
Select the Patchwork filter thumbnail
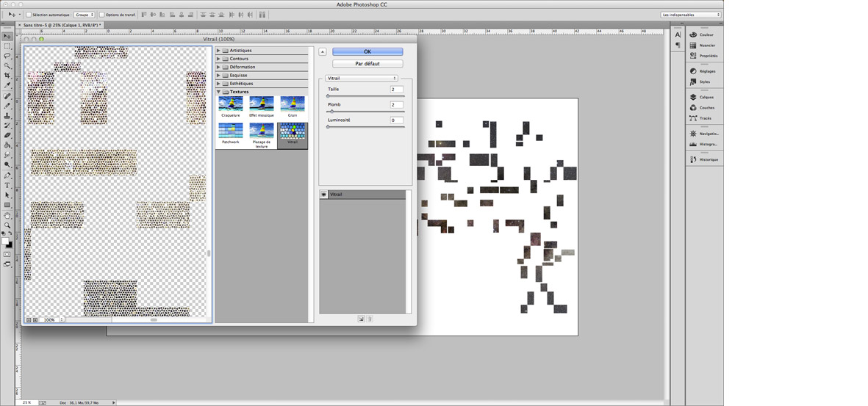(x=231, y=133)
